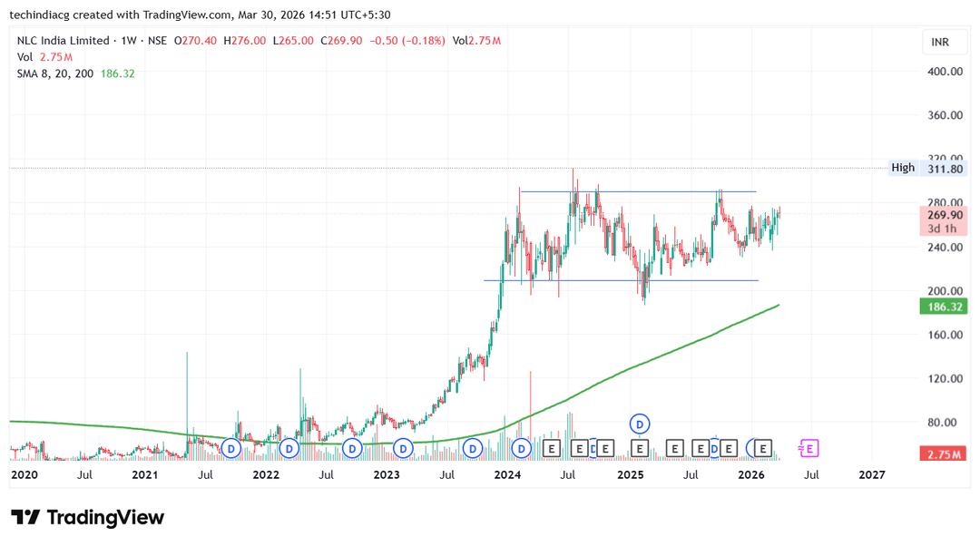Viewport: 980px width, 546px height.
Task: Click the 120.00 price axis label
Action: click(x=945, y=378)
